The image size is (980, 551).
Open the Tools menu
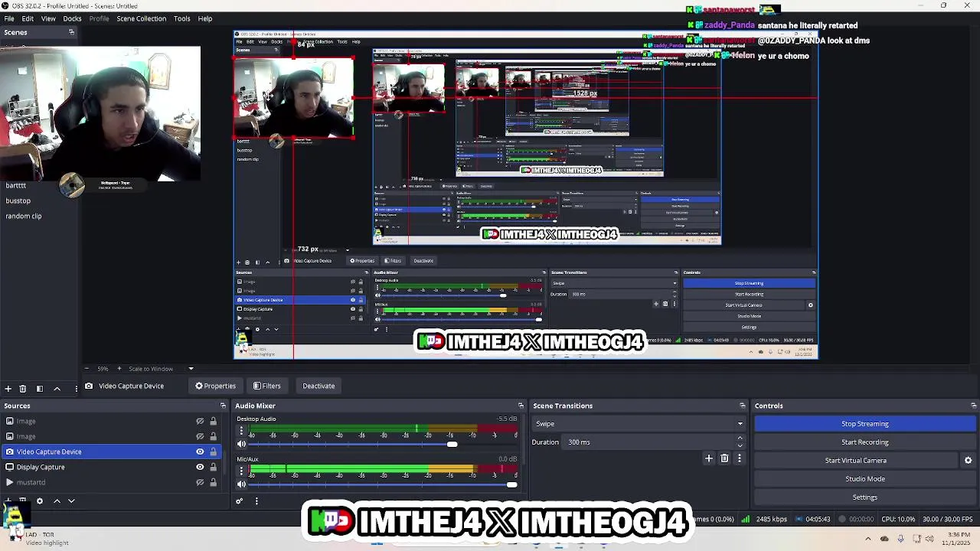coord(182,18)
